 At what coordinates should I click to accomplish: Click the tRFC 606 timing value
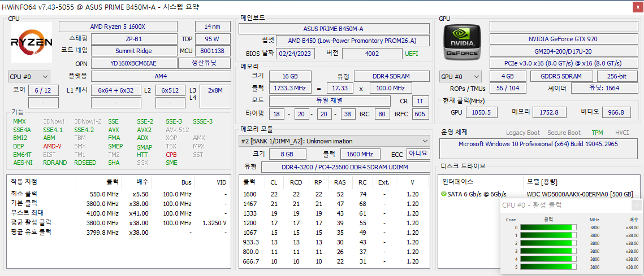tap(420, 114)
